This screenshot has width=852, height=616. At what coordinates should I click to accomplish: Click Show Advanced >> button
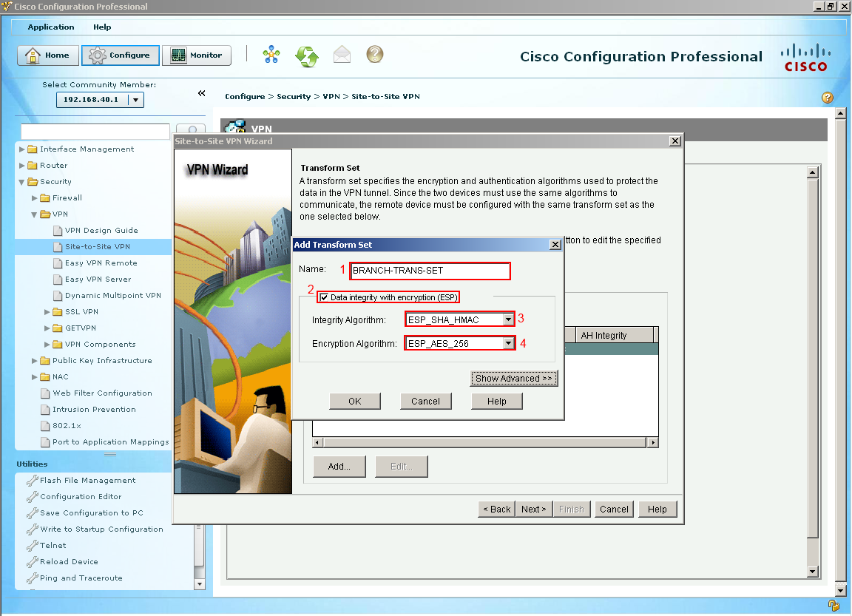click(x=513, y=379)
